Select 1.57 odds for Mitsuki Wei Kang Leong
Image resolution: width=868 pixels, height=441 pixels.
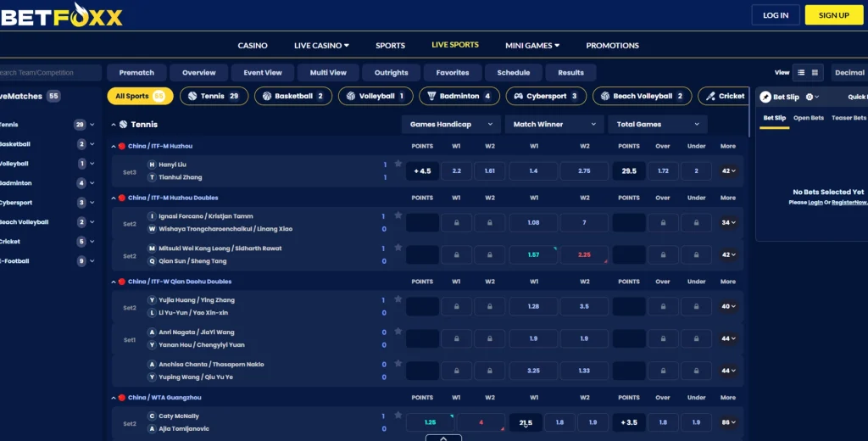click(x=533, y=255)
